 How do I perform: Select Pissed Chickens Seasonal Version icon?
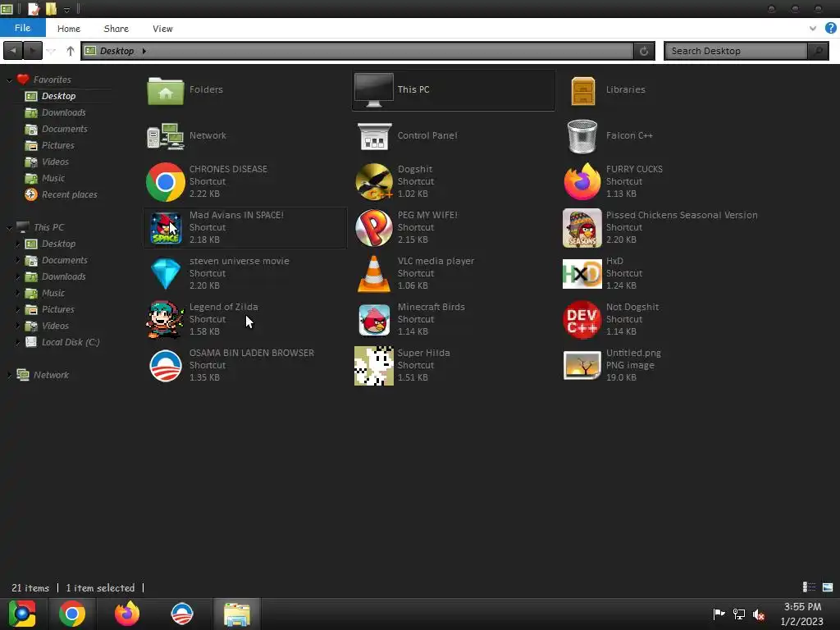(x=582, y=228)
